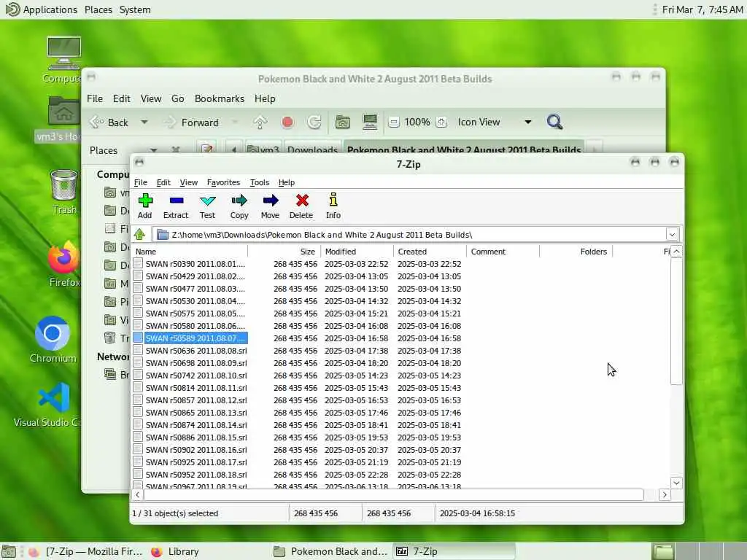The image size is (747, 560).
Task: Select SWAN r50429 2011.08.02 file
Action: click(196, 276)
